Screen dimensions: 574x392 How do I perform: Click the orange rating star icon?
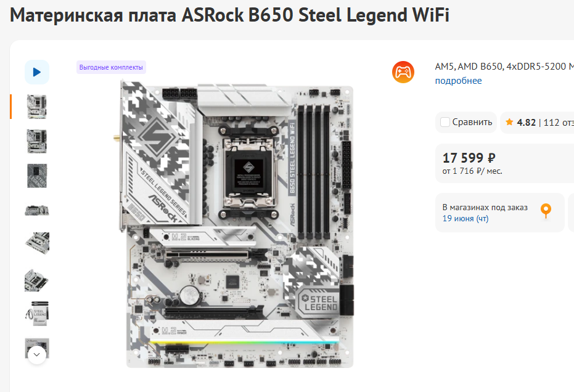509,122
